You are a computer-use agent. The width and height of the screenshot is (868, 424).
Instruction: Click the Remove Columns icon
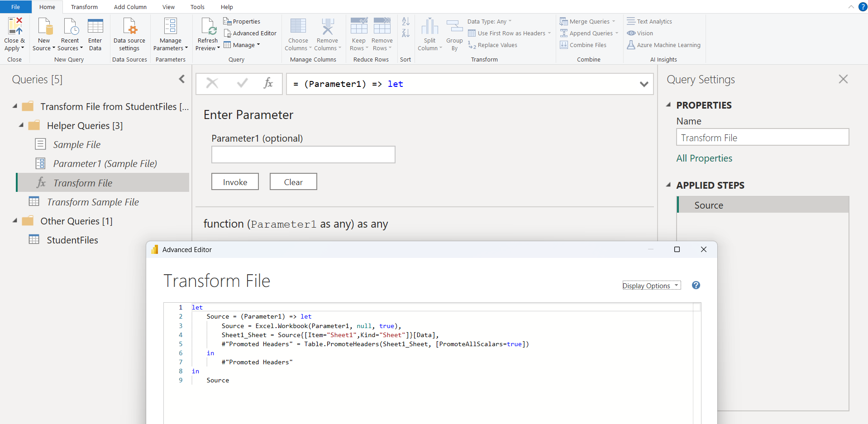[327, 33]
